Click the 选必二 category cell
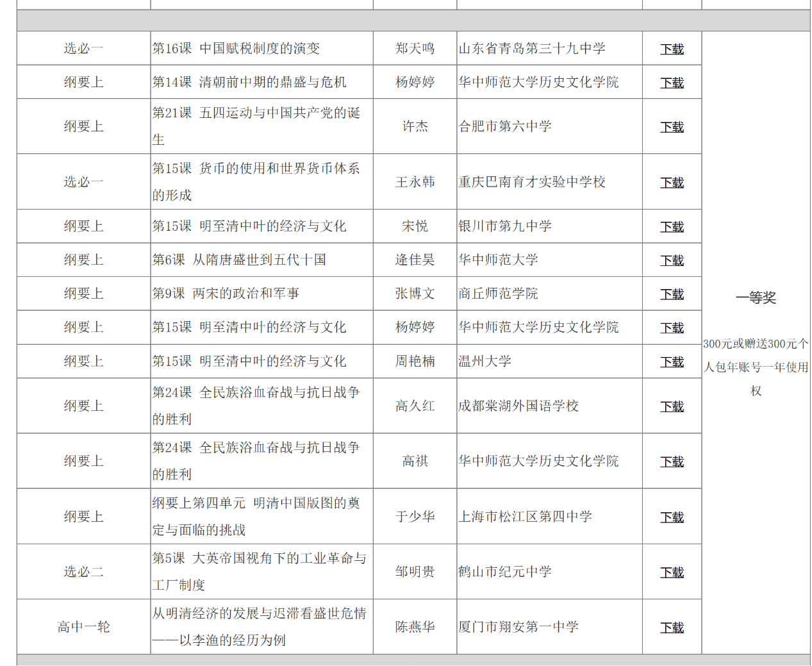812x666 pixels. [x=83, y=572]
